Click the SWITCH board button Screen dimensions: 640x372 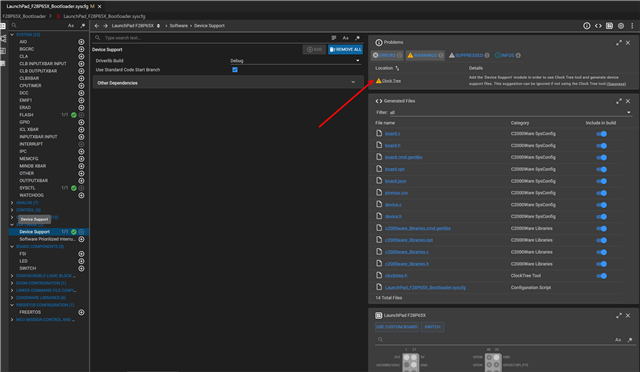tap(432, 327)
